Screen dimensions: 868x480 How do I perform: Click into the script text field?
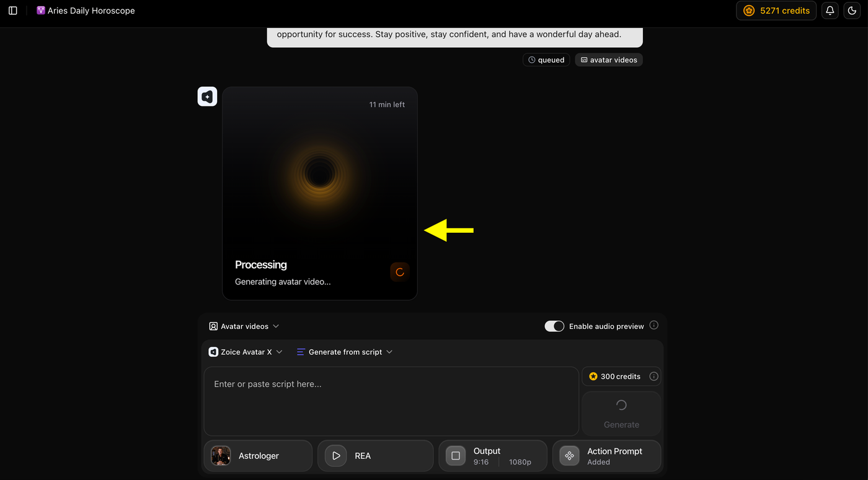391,401
